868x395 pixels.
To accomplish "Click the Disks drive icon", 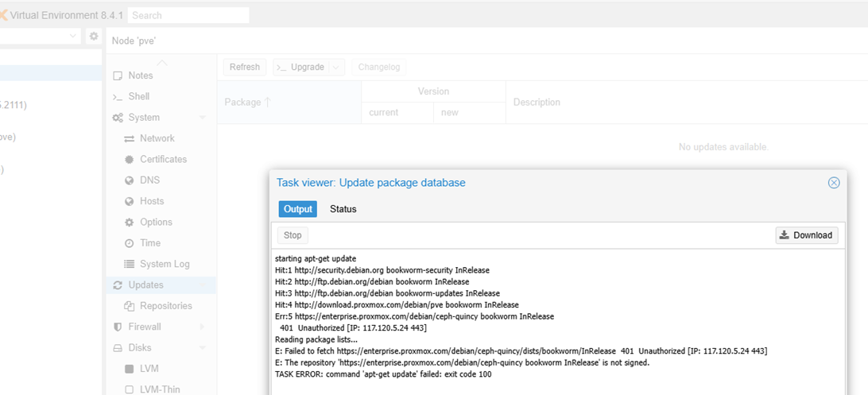I will [118, 348].
